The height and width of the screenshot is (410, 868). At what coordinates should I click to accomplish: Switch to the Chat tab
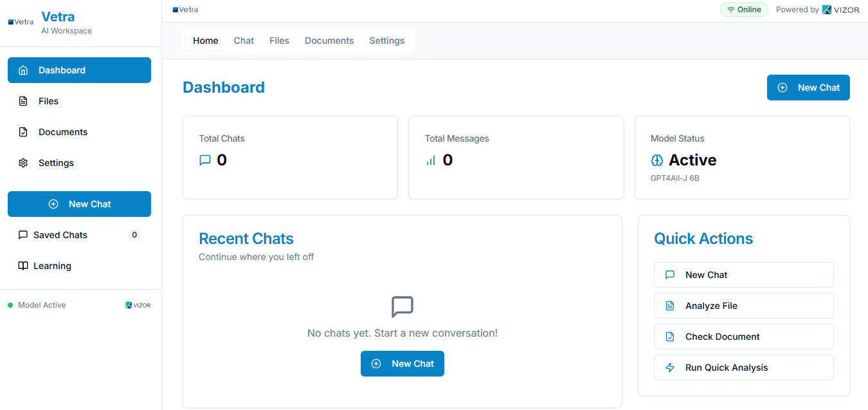click(x=244, y=41)
